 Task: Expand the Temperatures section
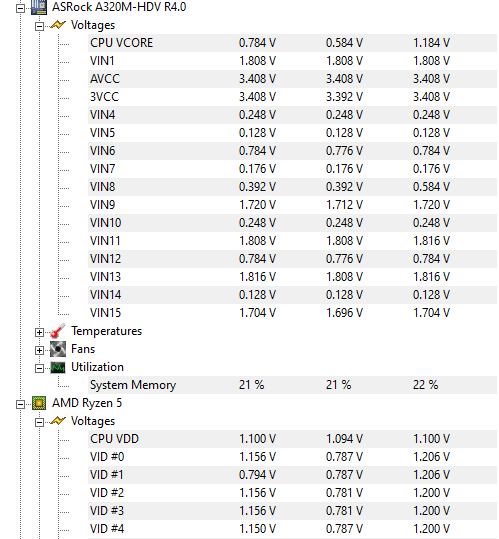(x=40, y=332)
